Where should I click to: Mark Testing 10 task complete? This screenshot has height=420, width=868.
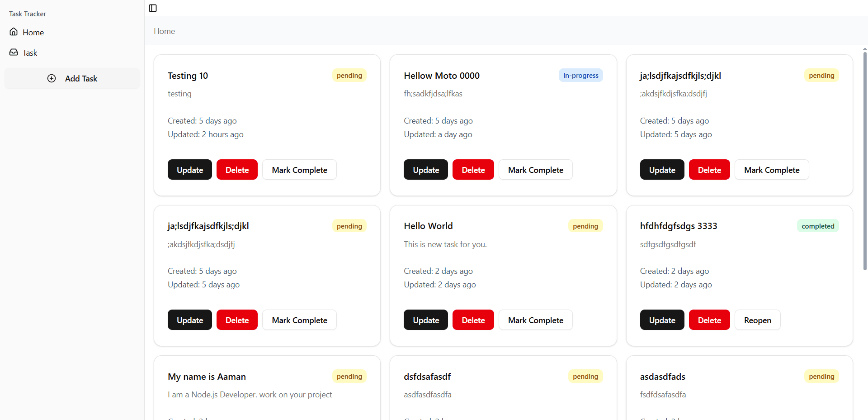point(299,170)
